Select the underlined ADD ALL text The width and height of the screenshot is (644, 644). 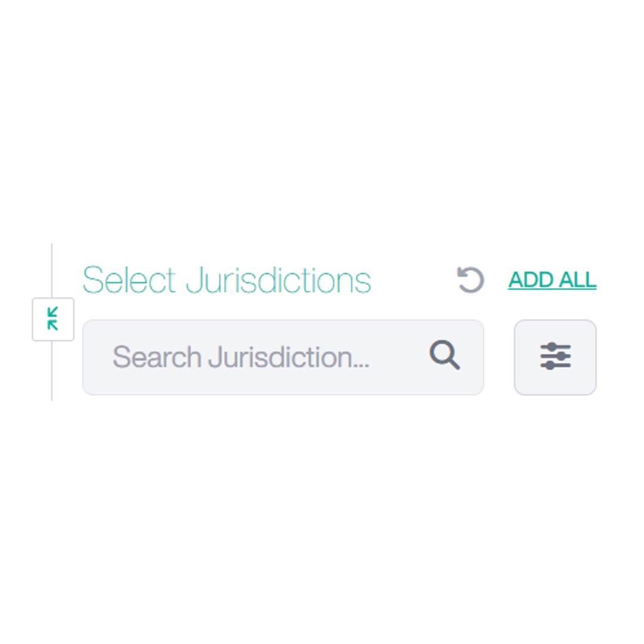pos(552,280)
